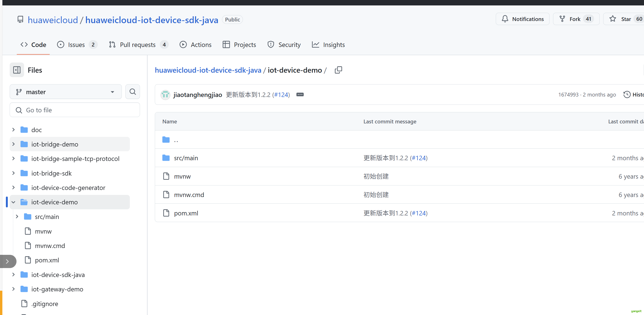This screenshot has height=315, width=644.
Task: Open mvnw.cmd in the file table
Action: (189, 195)
